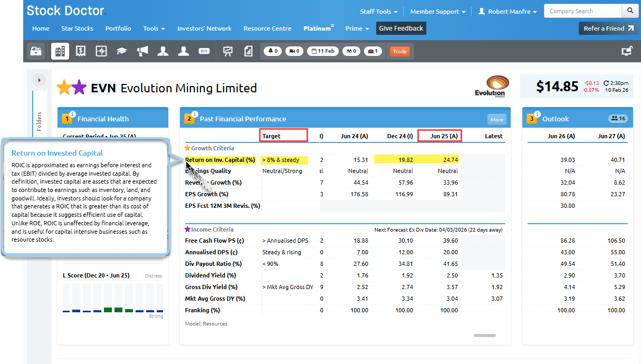This screenshot has height=364, width=641.
Task: Open the DIV dividends icon
Action: pyautogui.click(x=204, y=51)
